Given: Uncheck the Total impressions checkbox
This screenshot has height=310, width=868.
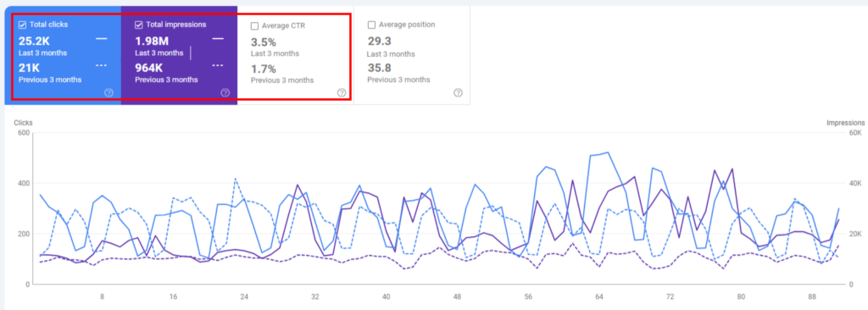Looking at the screenshot, I should [x=139, y=25].
